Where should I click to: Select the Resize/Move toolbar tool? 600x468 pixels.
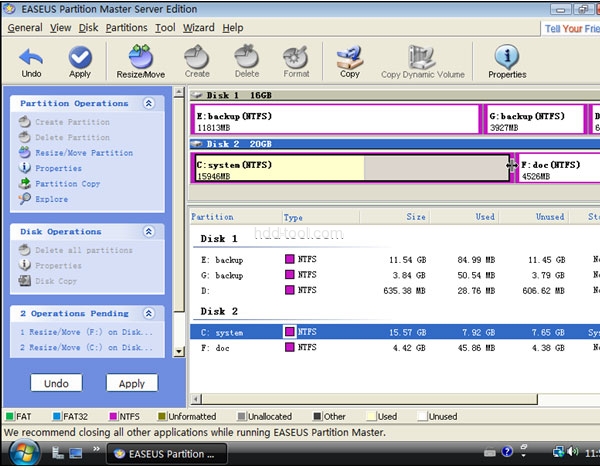pos(141,62)
